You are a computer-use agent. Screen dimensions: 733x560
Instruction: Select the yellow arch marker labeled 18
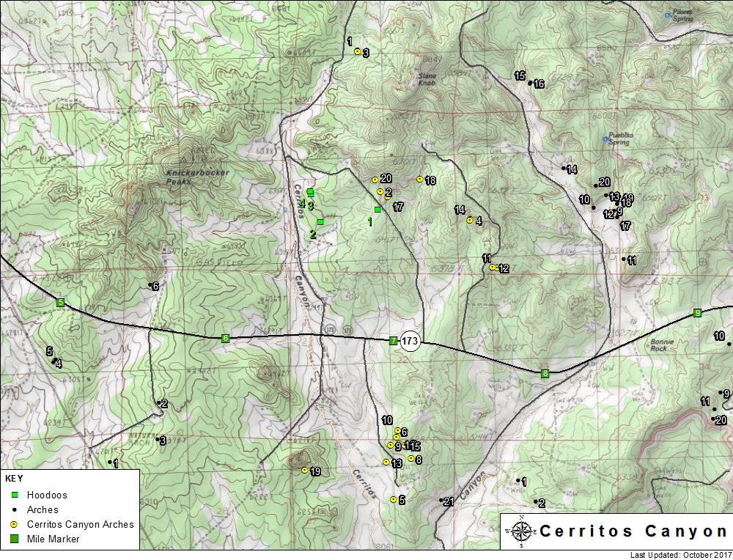[419, 179]
